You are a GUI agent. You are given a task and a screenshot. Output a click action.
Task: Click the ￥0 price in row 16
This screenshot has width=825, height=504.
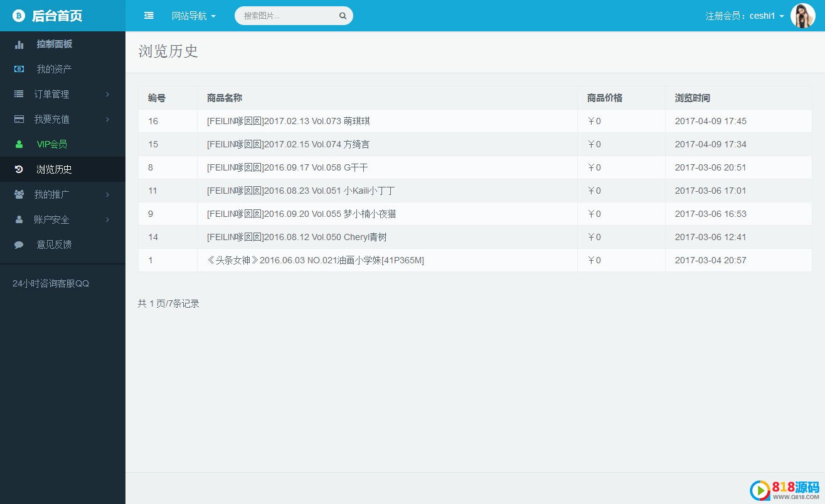click(594, 121)
